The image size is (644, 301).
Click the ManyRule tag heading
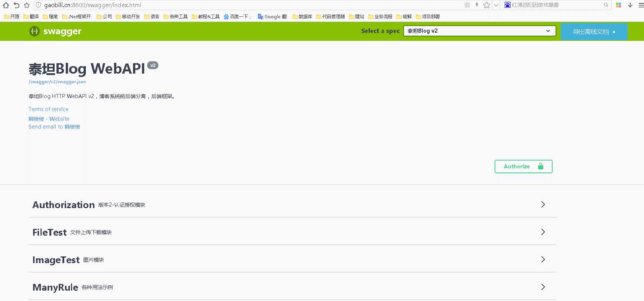pyautogui.click(x=55, y=287)
